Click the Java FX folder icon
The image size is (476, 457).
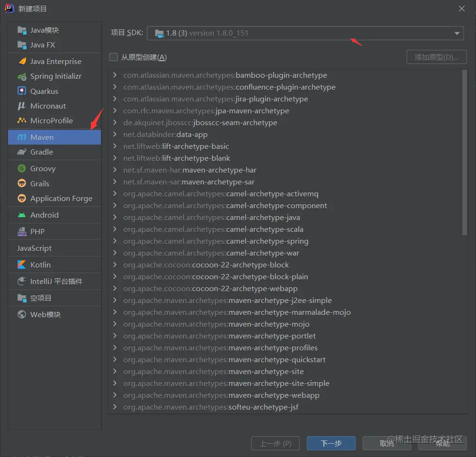[x=22, y=45]
